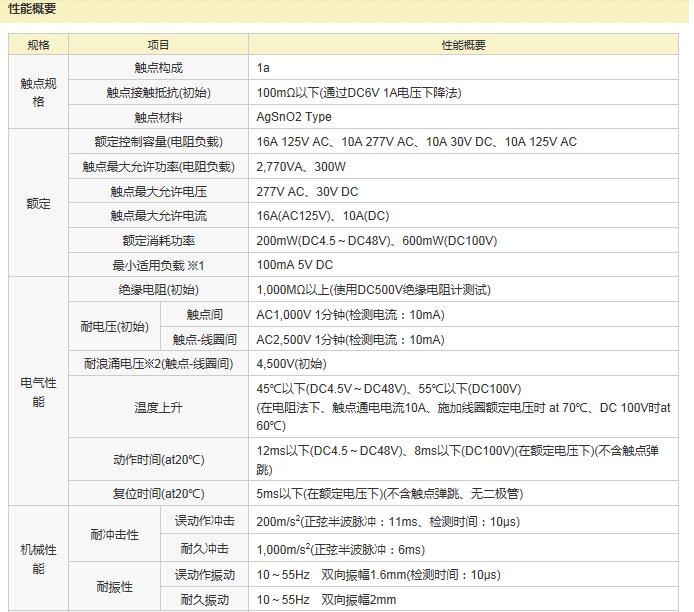Screen dimensions: 694x612
Task: Click the 复位时间(at20℃) row label
Action: [x=158, y=493]
